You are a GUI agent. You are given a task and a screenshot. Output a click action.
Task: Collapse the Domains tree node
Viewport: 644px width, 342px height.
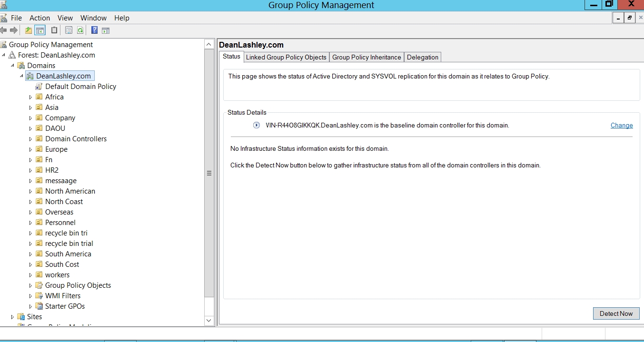(x=13, y=66)
